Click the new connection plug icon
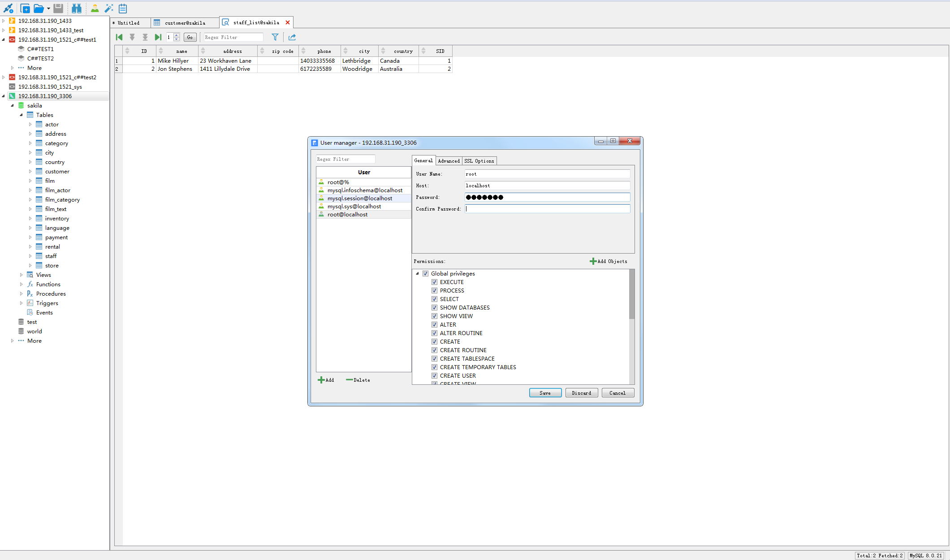This screenshot has height=560, width=950. tap(8, 8)
